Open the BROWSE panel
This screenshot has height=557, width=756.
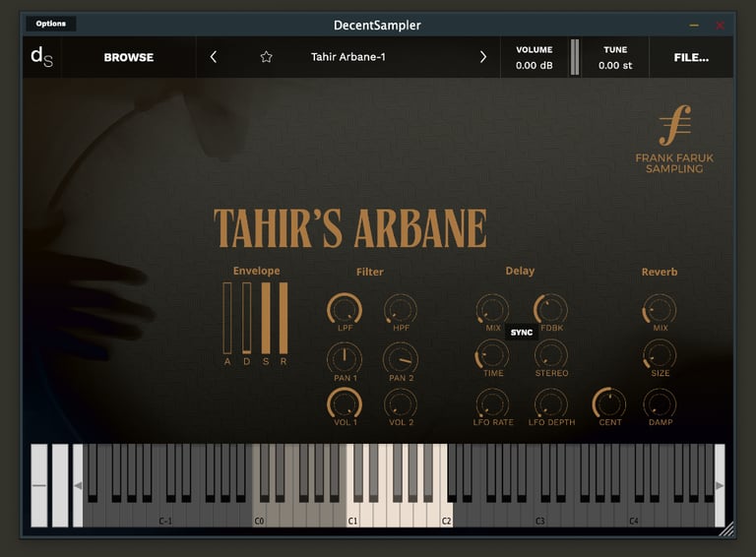129,57
